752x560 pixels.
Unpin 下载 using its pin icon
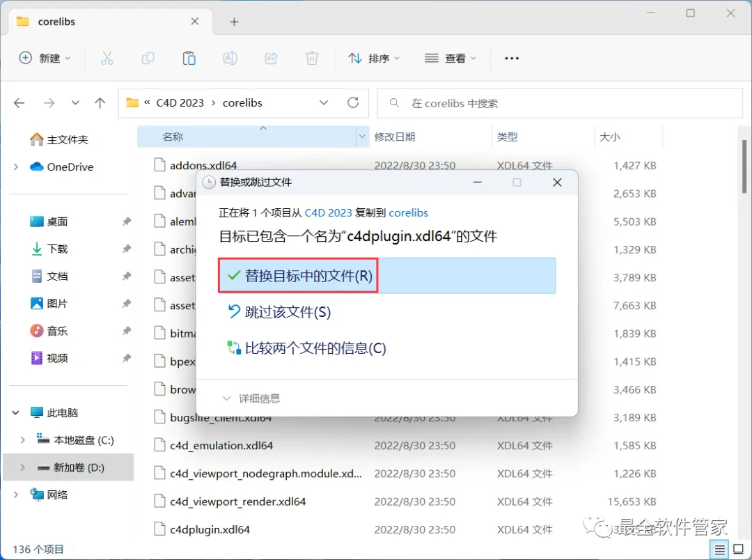coord(126,249)
